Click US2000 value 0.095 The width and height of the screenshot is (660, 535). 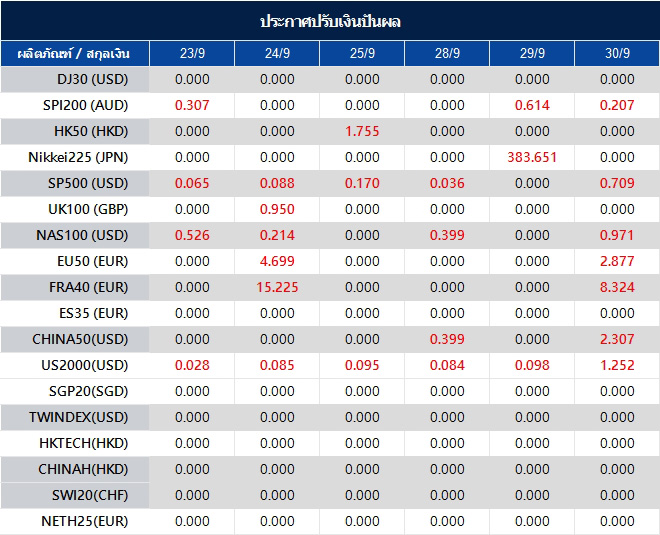point(362,365)
